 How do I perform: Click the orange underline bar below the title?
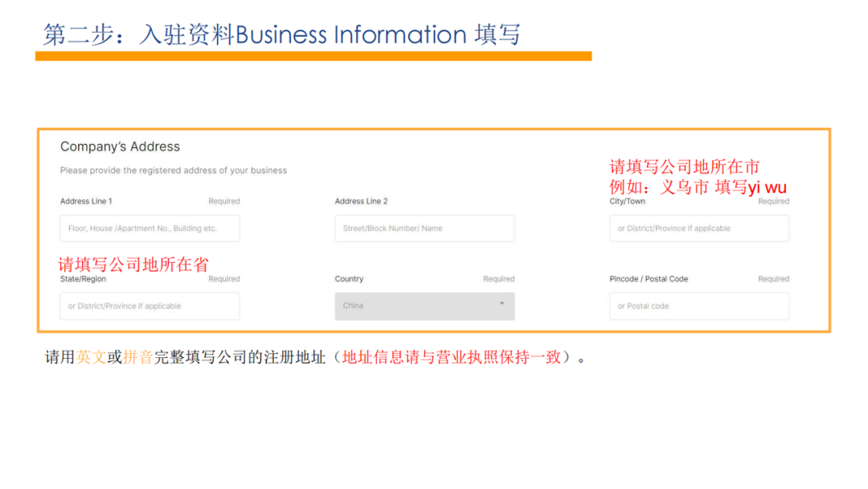(x=313, y=55)
